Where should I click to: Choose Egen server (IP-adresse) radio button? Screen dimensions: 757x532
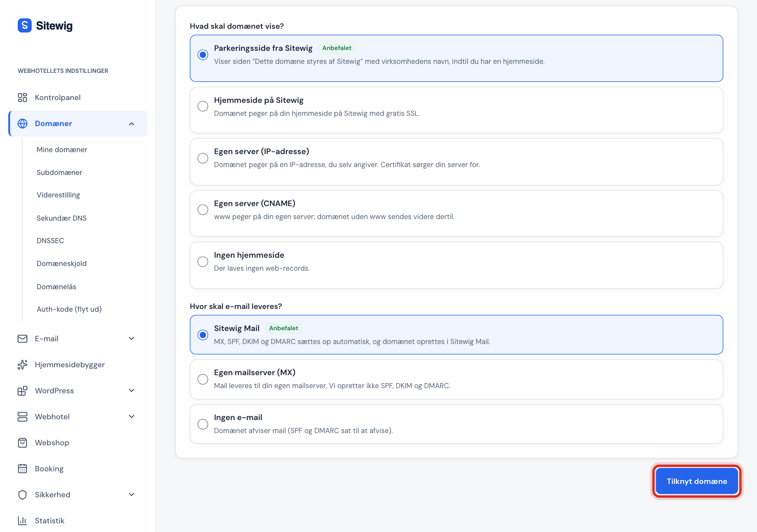[x=203, y=158]
